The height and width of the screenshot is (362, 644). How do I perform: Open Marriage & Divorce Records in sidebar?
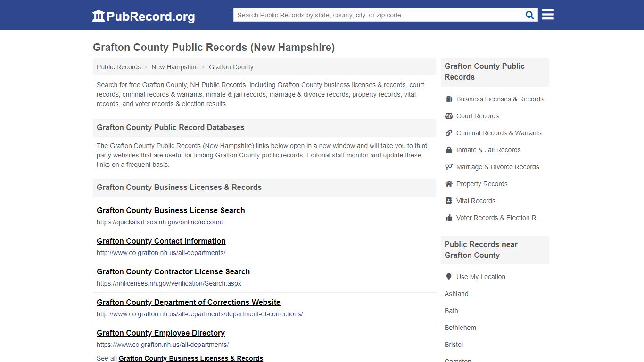pyautogui.click(x=497, y=167)
